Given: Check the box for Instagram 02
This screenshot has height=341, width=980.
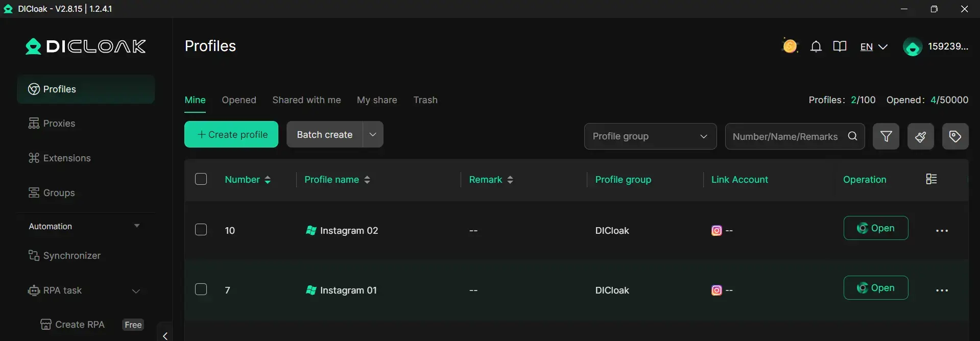Looking at the screenshot, I should [201, 230].
